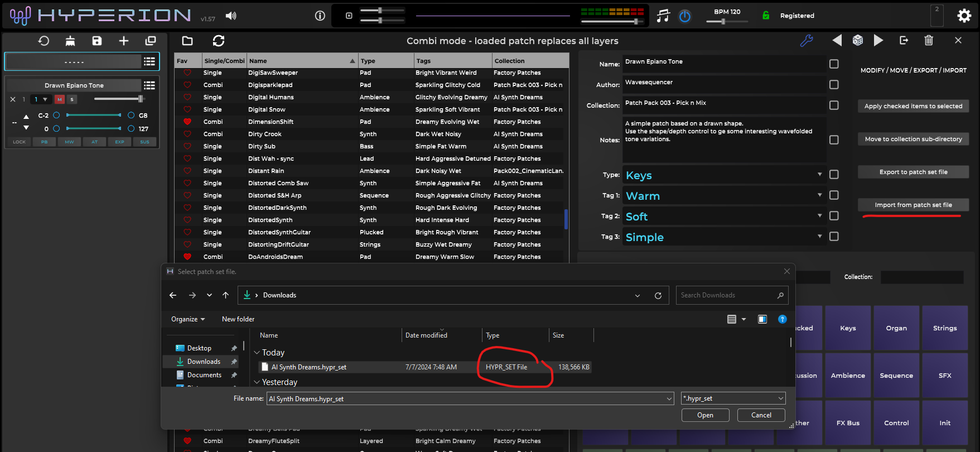
Task: Click the duplicate layer icon
Action: click(x=151, y=41)
